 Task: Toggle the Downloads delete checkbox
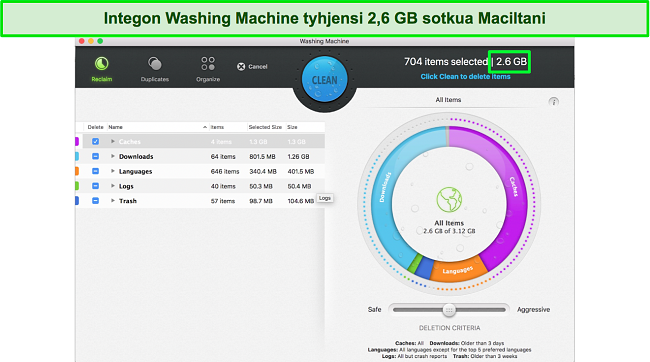tap(95, 156)
